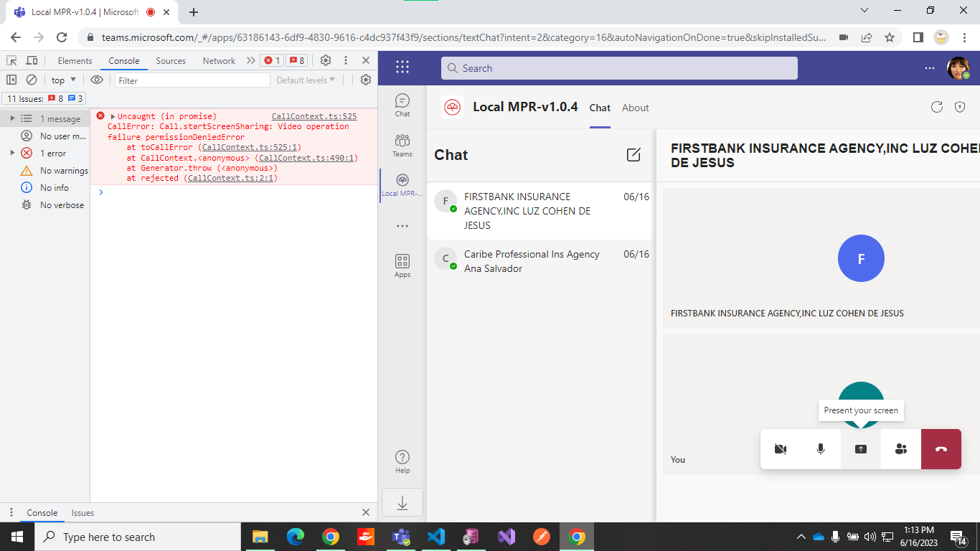Refresh the Local MPR-v1.0.4 app

[x=937, y=107]
